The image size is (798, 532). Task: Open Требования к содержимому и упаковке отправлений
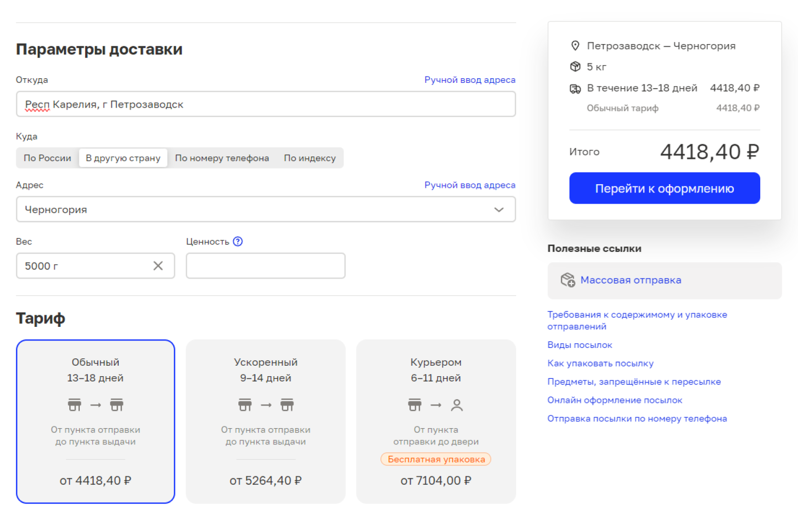coord(637,321)
